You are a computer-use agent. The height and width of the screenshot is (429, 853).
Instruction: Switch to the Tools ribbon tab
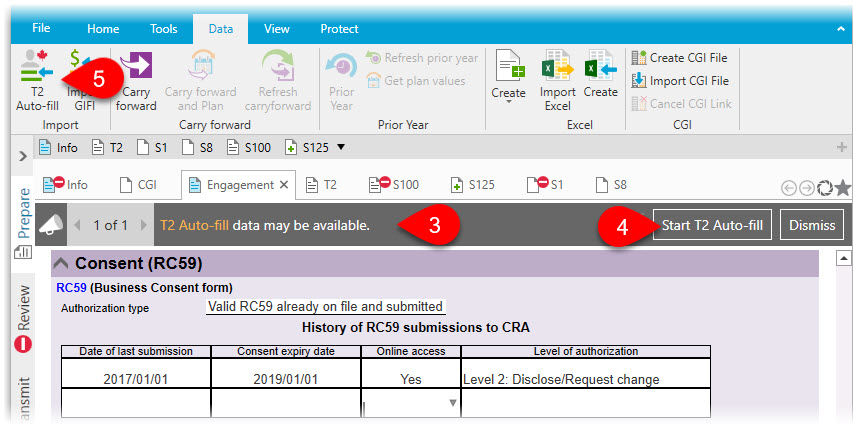pyautogui.click(x=164, y=29)
